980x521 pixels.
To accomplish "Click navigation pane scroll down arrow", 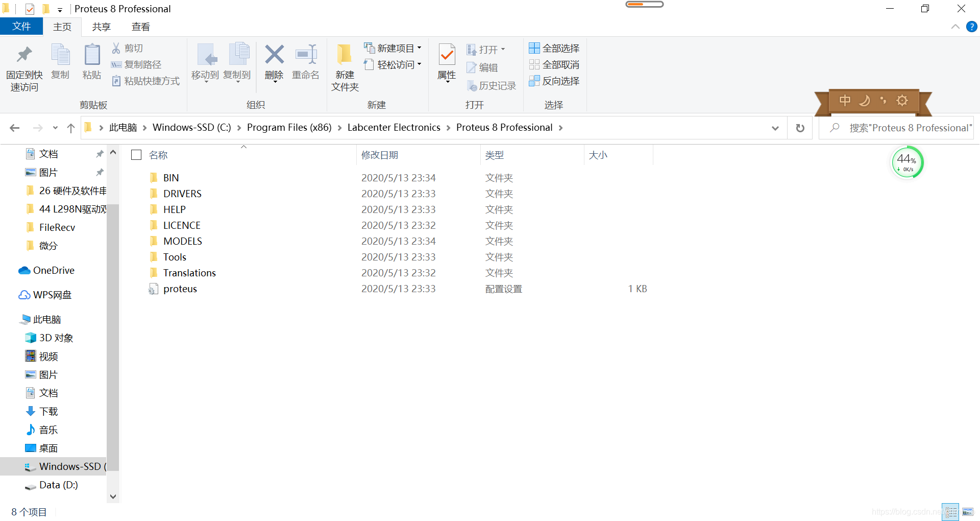I will point(113,496).
